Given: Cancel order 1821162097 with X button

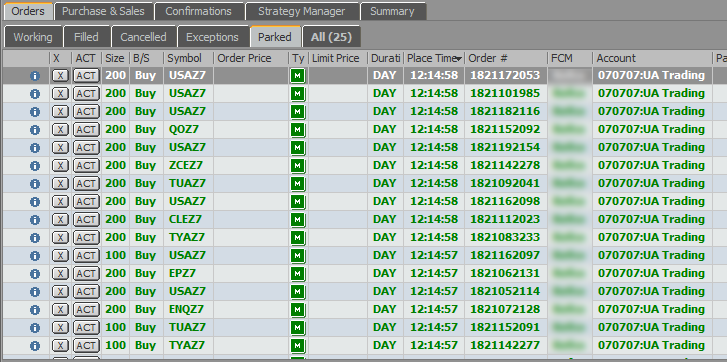Looking at the screenshot, I should 60,256.
